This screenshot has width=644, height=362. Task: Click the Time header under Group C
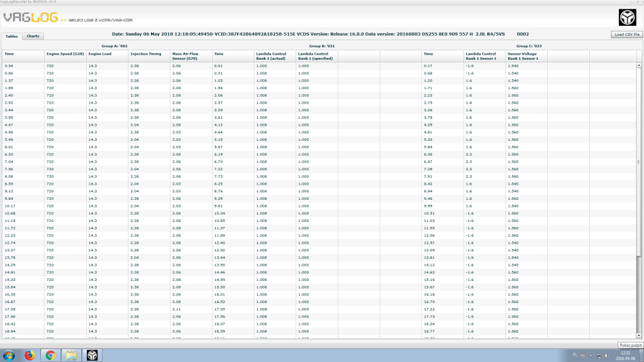click(x=442, y=56)
